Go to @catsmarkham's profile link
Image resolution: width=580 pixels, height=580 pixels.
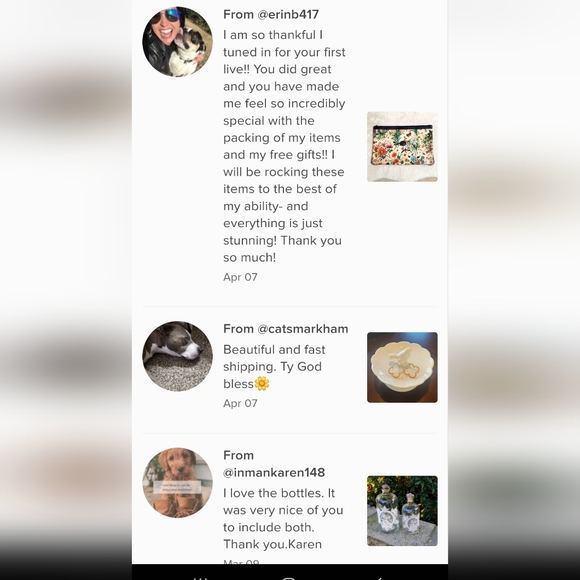tap(303, 329)
